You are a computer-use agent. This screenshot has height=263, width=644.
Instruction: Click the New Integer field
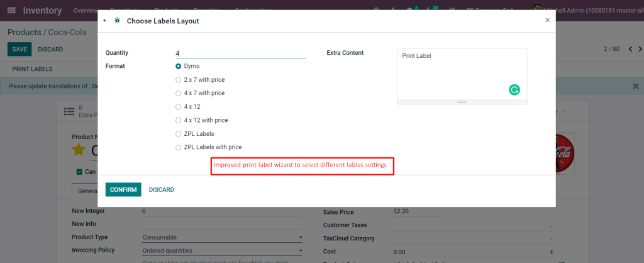pos(222,211)
